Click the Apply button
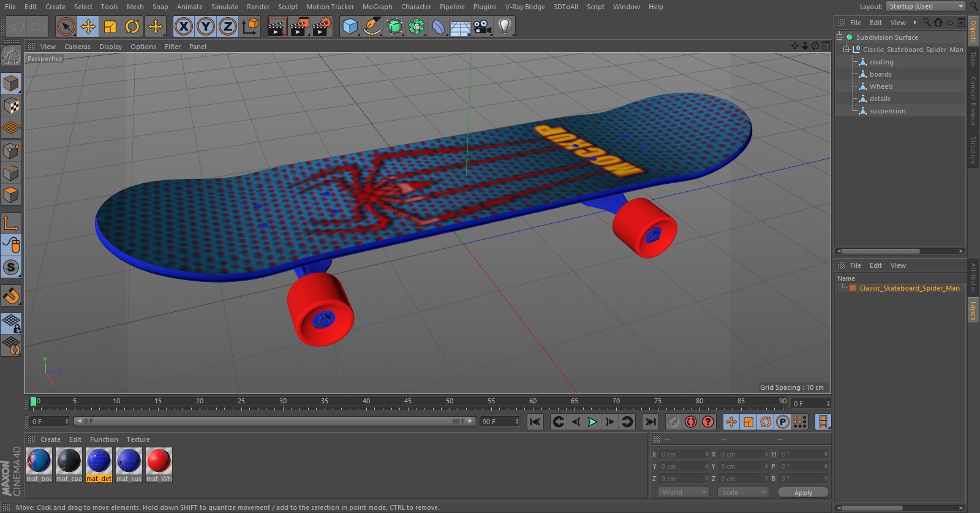 (x=803, y=492)
